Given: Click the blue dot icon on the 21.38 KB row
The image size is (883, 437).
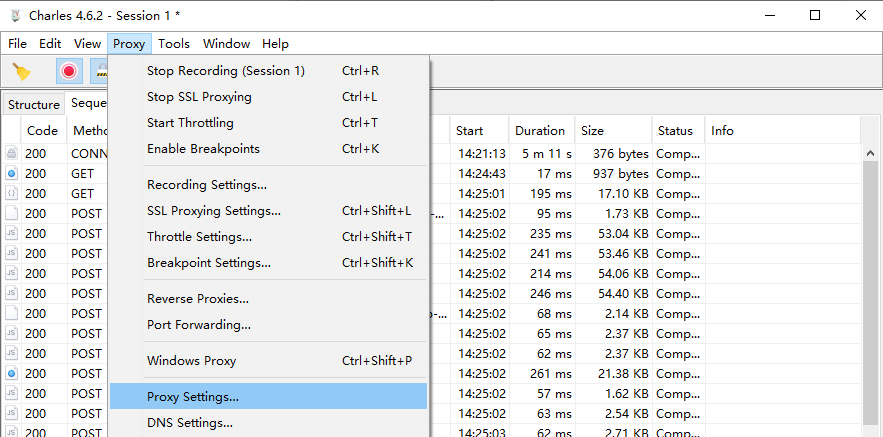Looking at the screenshot, I should [11, 373].
